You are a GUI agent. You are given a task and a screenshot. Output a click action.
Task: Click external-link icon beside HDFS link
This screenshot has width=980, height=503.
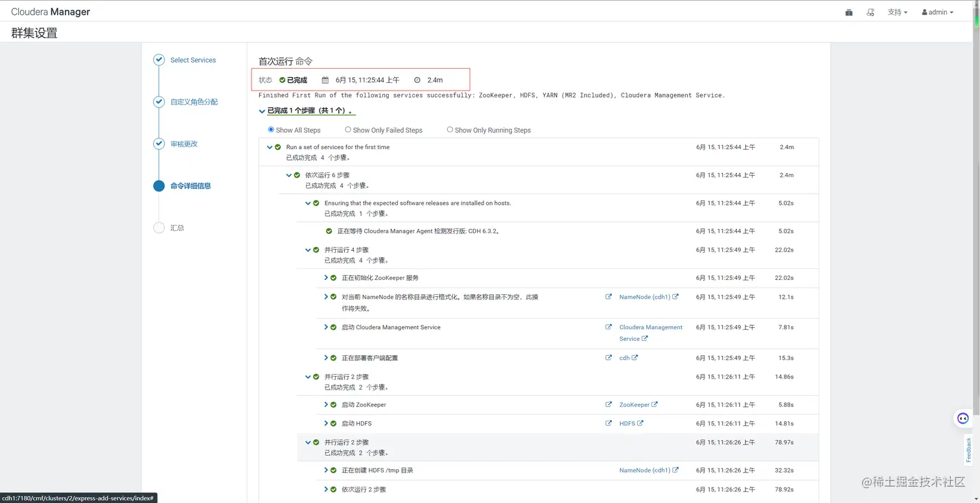640,423
